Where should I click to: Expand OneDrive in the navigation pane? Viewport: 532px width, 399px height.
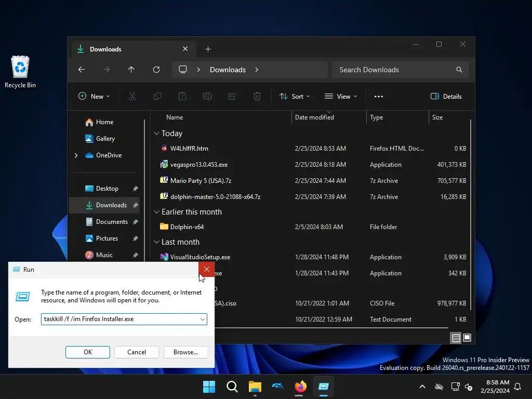pyautogui.click(x=76, y=155)
